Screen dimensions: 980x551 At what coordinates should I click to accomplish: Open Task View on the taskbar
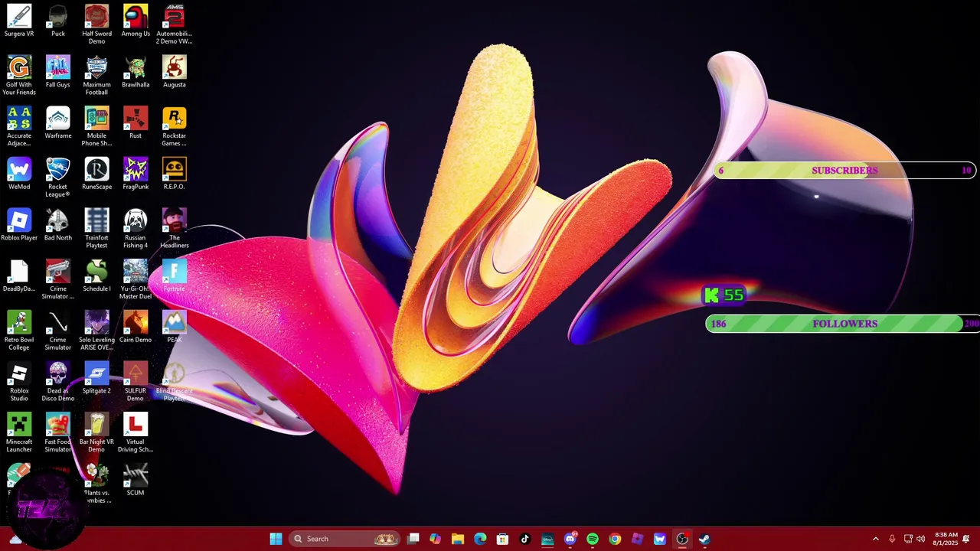tap(413, 539)
